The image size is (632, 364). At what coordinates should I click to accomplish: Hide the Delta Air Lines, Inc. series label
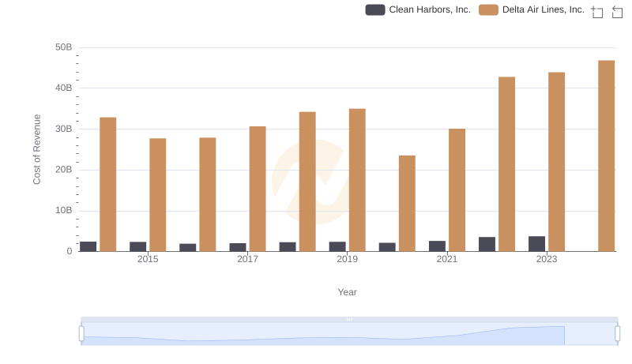544,9
